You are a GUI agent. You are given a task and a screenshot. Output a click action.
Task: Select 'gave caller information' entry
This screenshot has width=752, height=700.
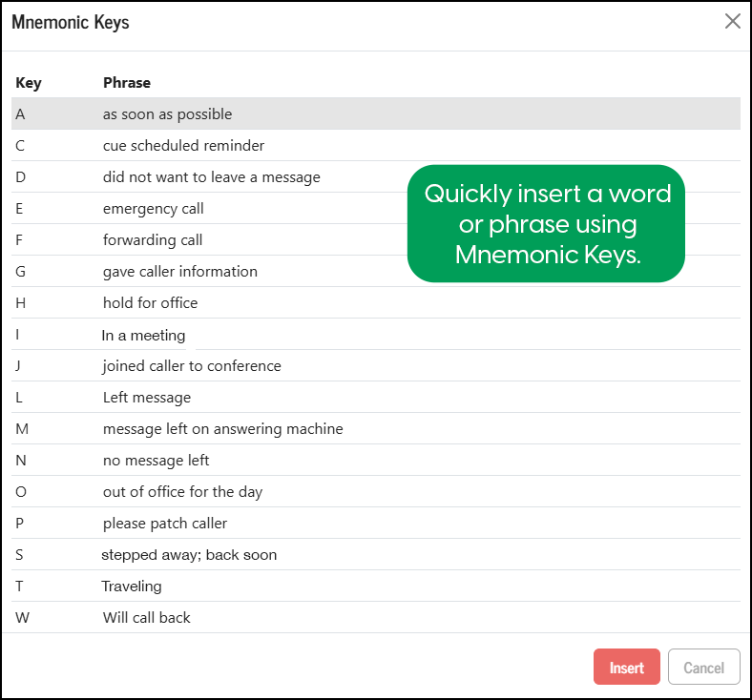[180, 272]
